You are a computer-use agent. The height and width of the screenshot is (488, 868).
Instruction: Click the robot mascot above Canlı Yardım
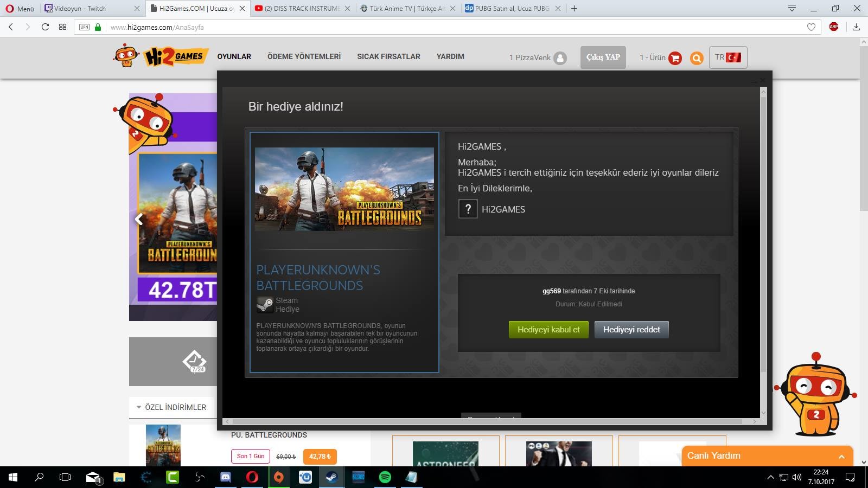pyautogui.click(x=815, y=394)
